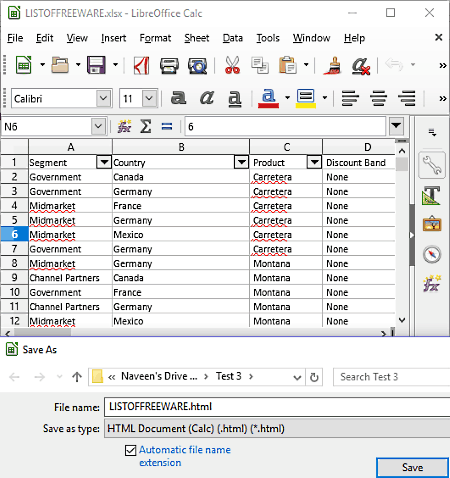Open the Tools menu
Screen dimensions: 450x478
tap(268, 38)
